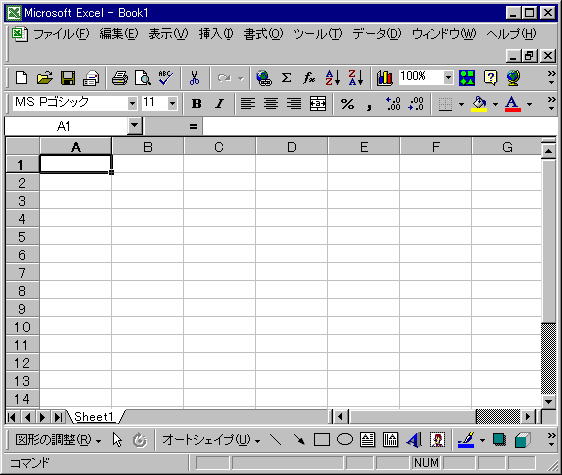The height and width of the screenshot is (475, 562).
Task: Select the Oval drawing tool
Action: [x=345, y=440]
